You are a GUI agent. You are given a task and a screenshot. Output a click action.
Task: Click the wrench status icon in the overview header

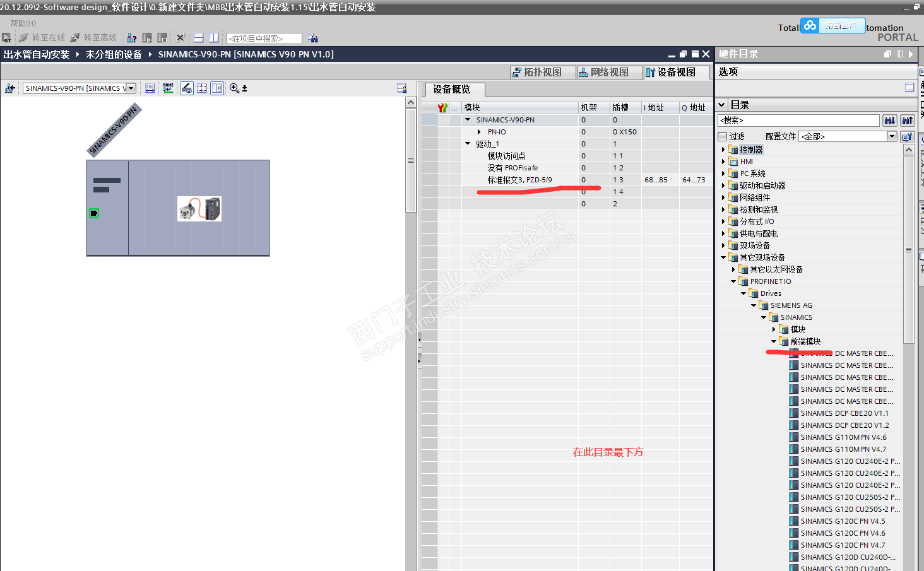tap(442, 108)
